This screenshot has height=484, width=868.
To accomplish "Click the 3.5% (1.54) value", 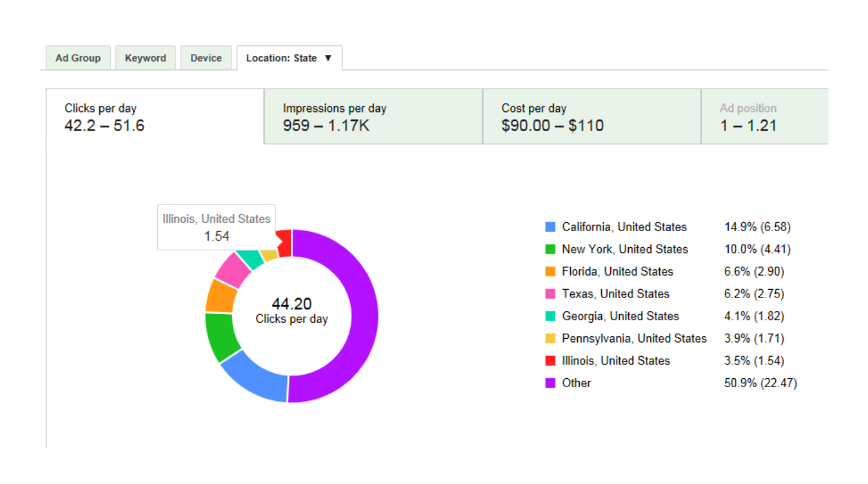I will pyautogui.click(x=754, y=360).
